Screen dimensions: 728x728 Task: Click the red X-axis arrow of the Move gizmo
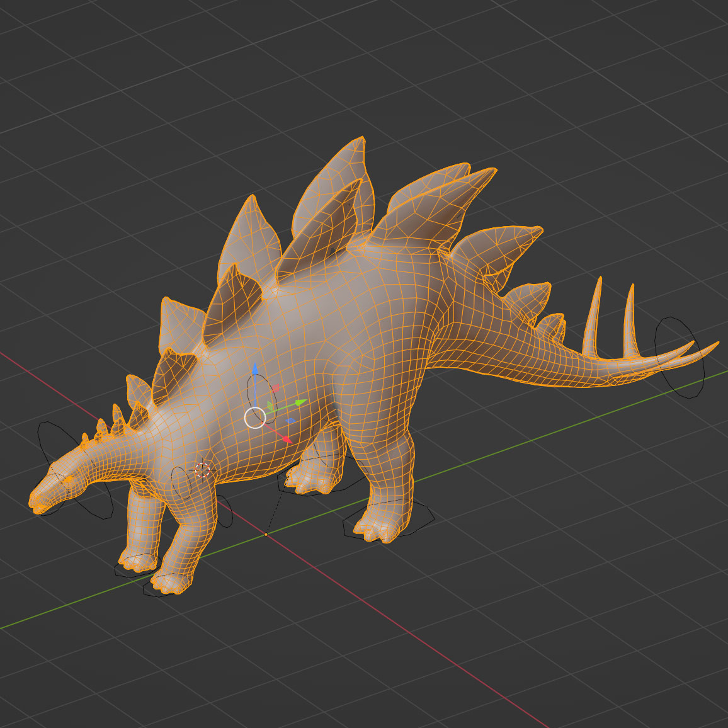pos(287,438)
